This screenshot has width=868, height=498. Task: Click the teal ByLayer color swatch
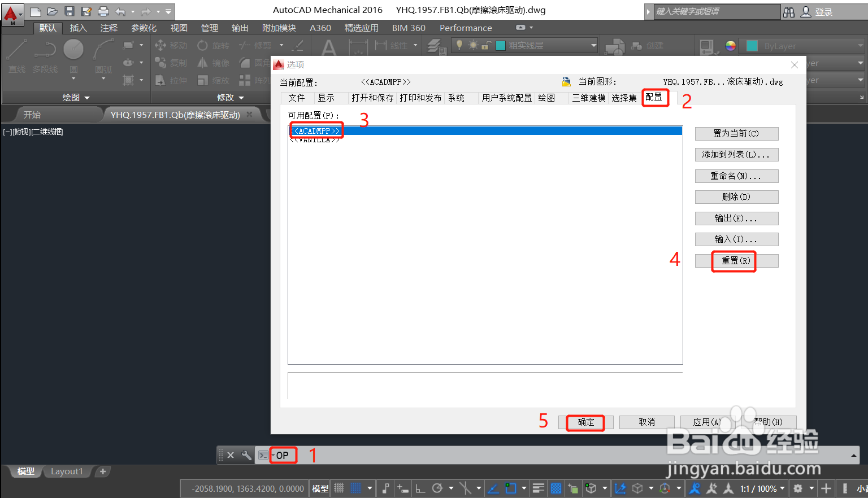752,46
